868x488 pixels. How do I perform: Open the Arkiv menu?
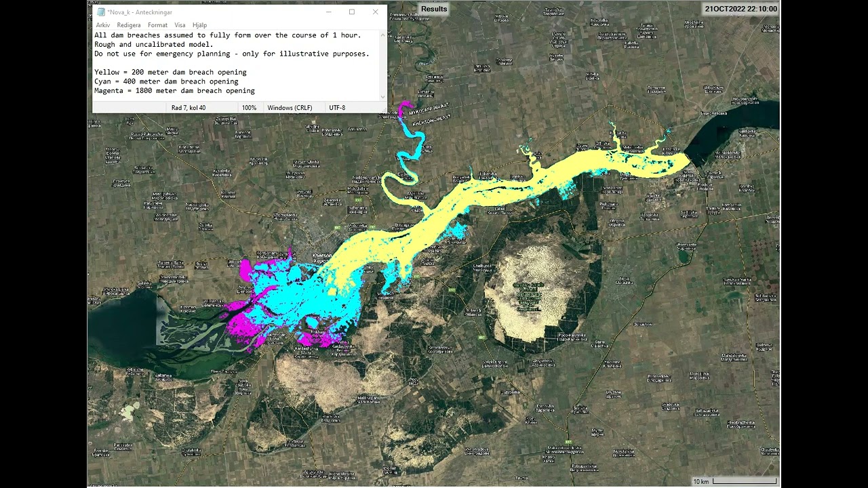click(102, 25)
